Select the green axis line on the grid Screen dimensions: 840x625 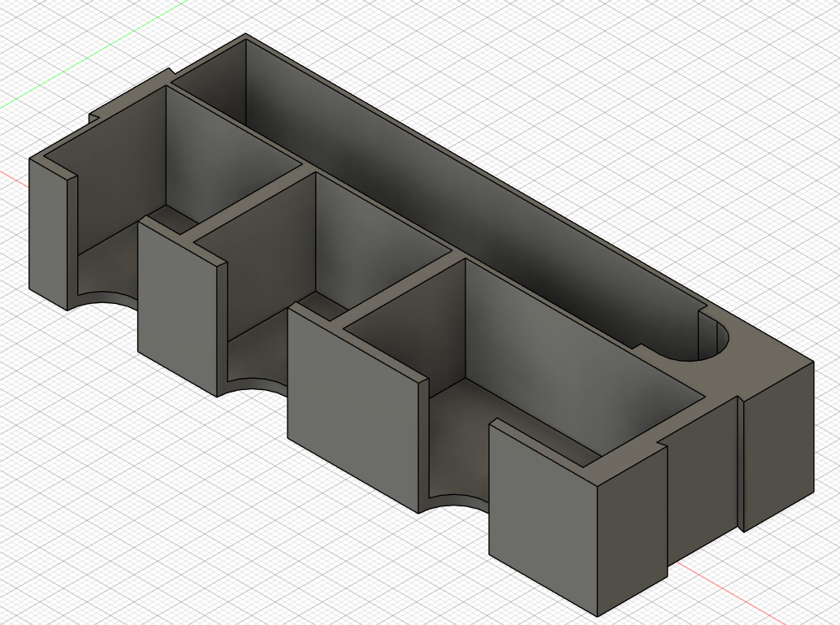[x=91, y=52]
